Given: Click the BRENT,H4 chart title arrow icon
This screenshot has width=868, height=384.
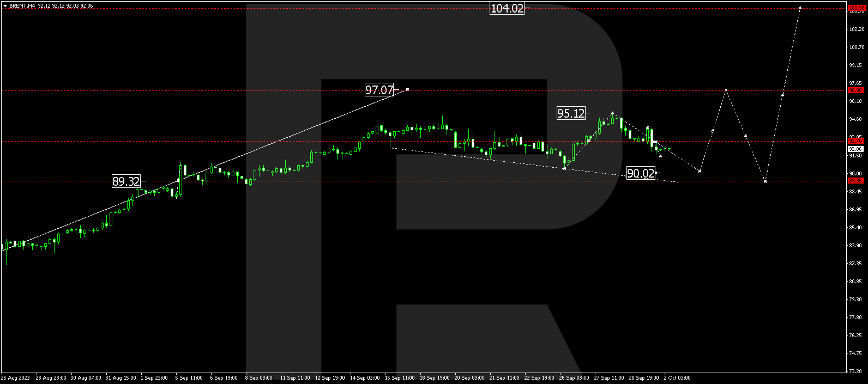Looking at the screenshot, I should point(5,6).
